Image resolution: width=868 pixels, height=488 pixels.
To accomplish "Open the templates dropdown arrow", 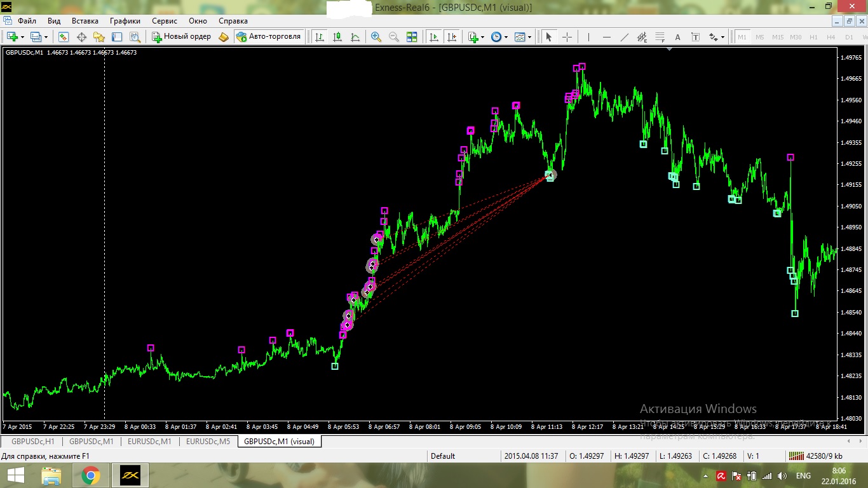I will coord(529,37).
